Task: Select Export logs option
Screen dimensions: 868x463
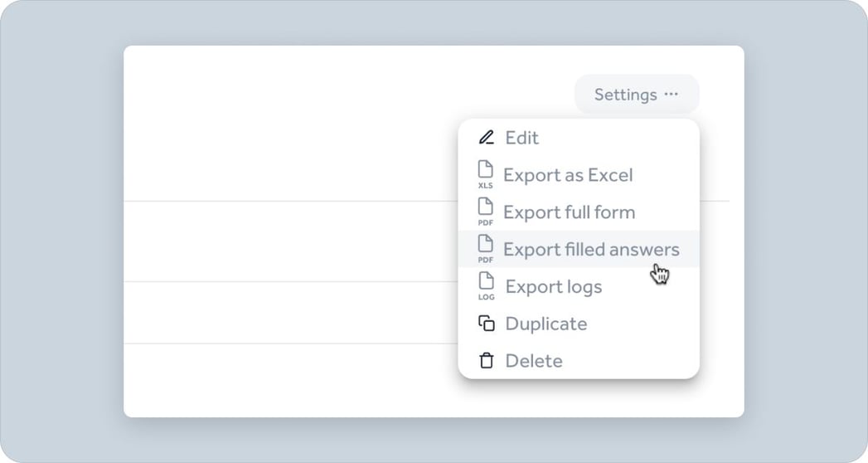Action: (554, 287)
